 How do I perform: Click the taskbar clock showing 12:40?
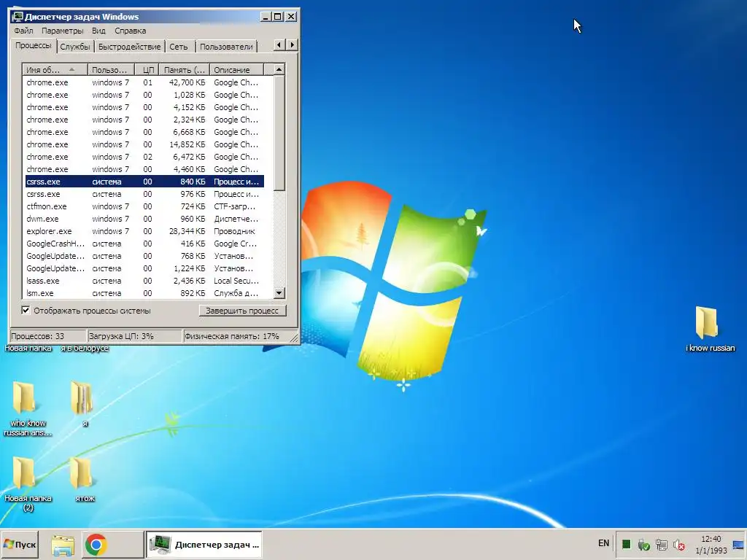tap(711, 544)
